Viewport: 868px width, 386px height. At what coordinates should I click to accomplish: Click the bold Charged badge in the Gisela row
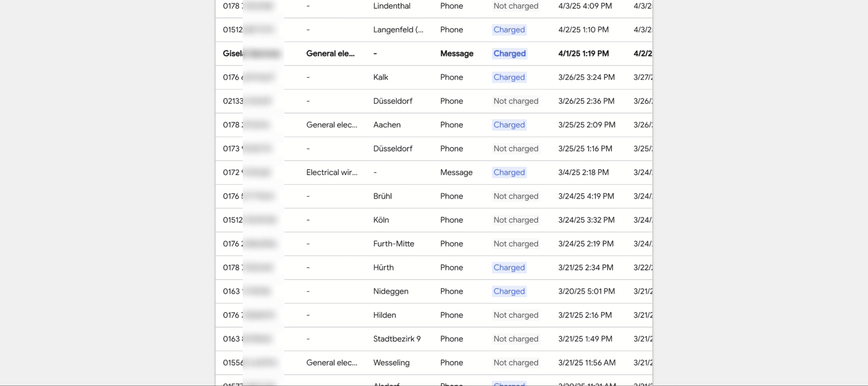coord(509,54)
